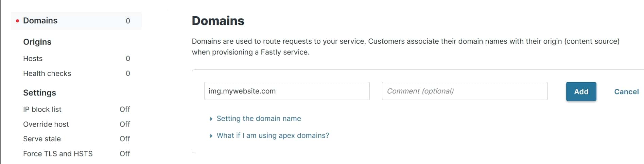Expand the "Setting the domain name" section
Screen dimensions: 644x164
(x=258, y=119)
